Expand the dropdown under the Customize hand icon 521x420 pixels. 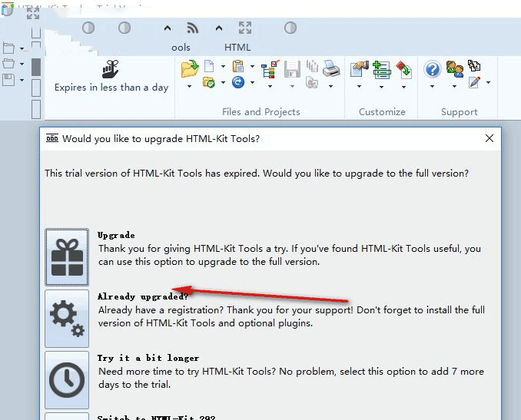(x=359, y=87)
